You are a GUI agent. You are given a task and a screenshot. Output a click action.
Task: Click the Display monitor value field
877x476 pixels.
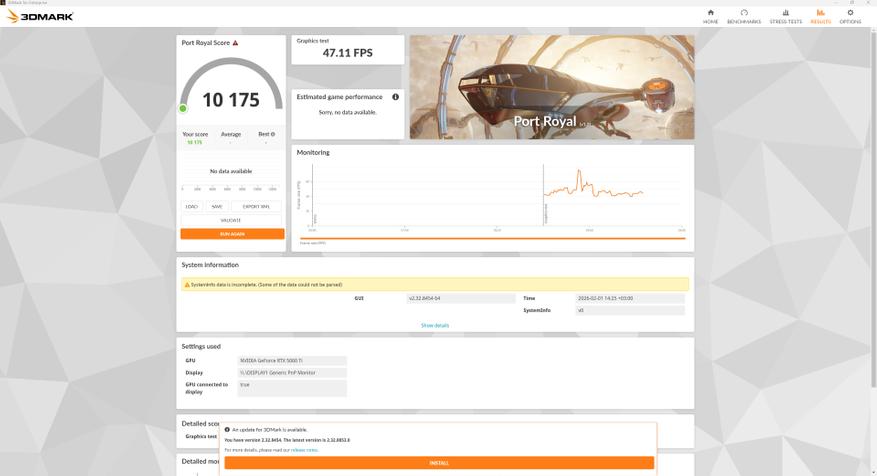[292, 373]
